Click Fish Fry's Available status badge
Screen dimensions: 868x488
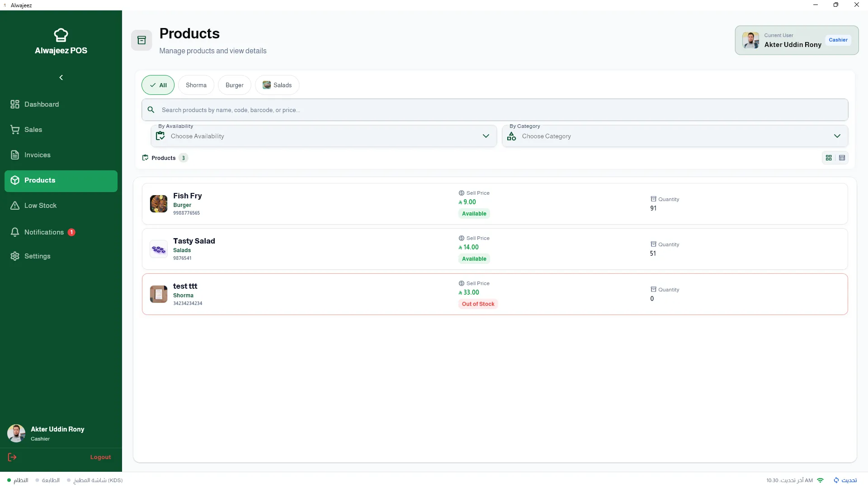(474, 214)
